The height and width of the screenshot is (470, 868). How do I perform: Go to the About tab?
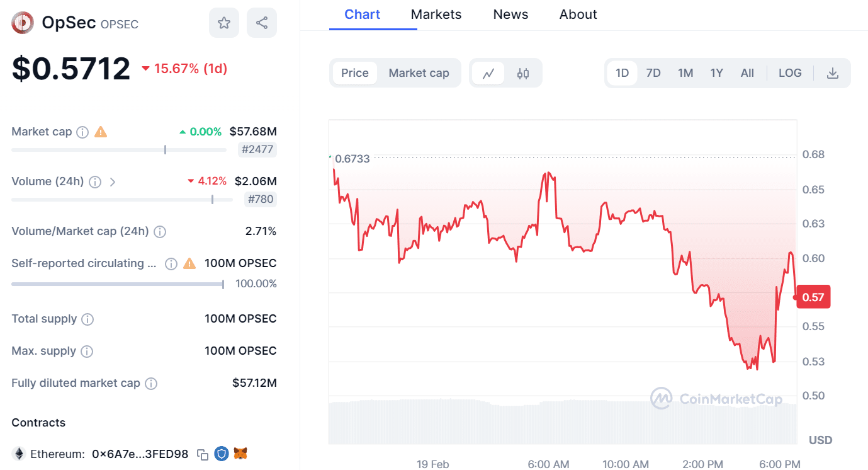578,14
